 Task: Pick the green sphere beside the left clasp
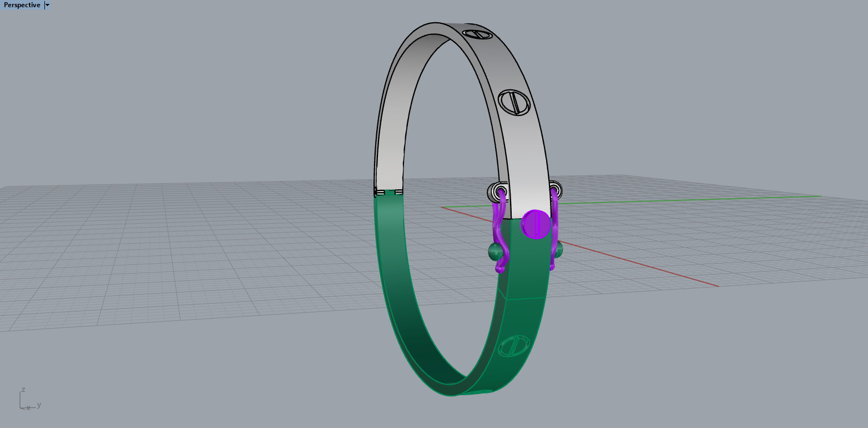(494, 251)
